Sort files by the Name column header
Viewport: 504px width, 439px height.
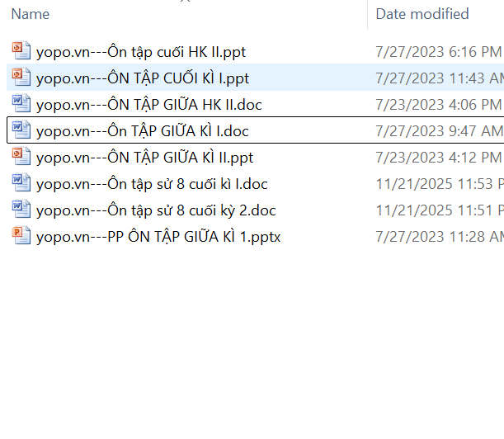pos(31,14)
